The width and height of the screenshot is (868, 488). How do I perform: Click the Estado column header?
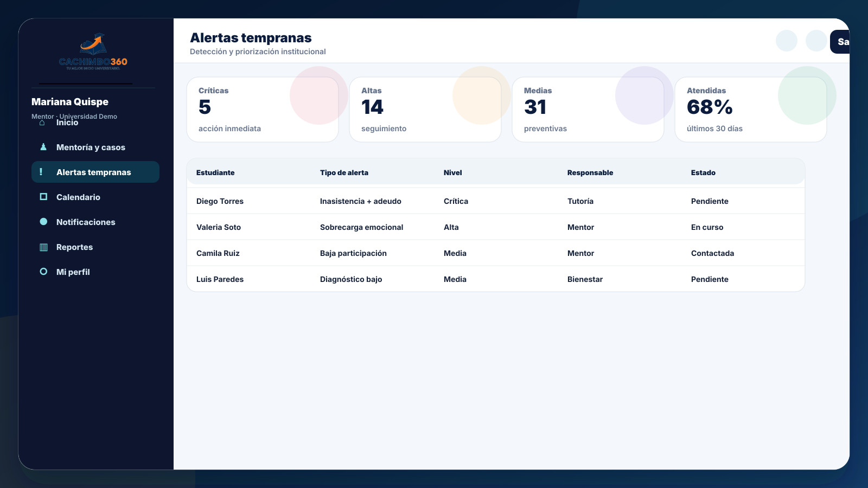pyautogui.click(x=703, y=172)
